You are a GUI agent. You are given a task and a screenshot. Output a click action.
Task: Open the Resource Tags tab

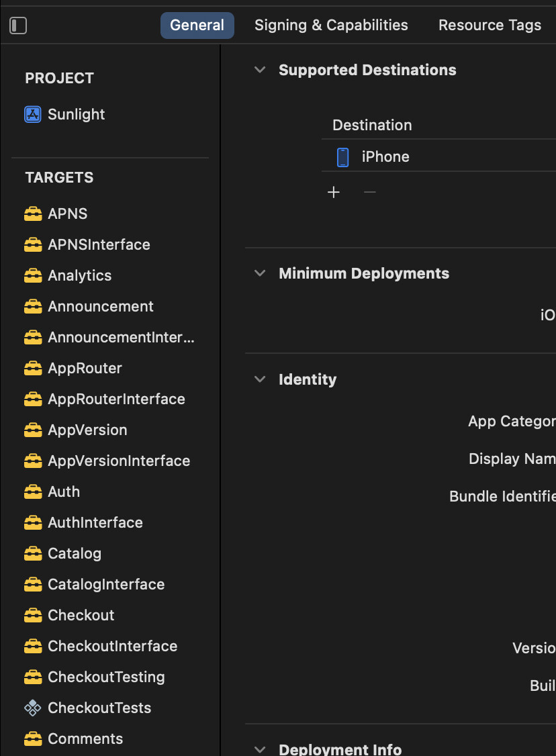click(490, 25)
